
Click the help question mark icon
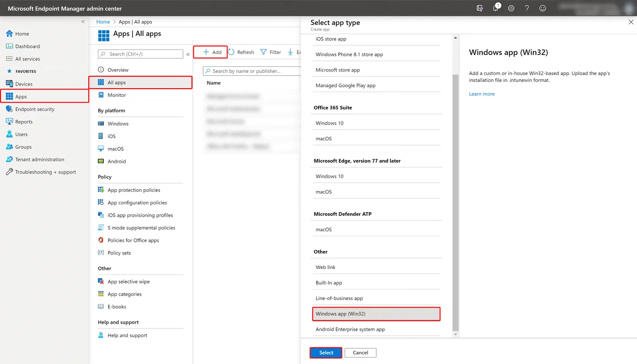coord(527,8)
